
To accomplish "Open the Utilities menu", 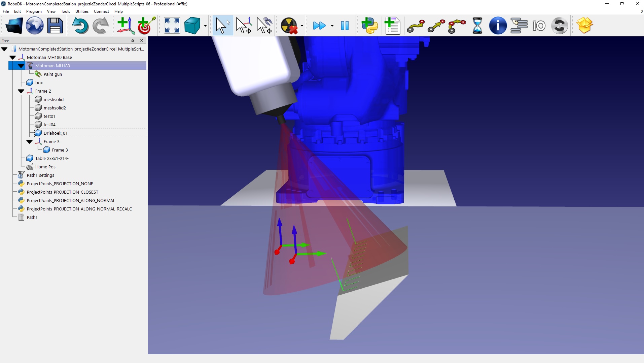I will pos(82,11).
